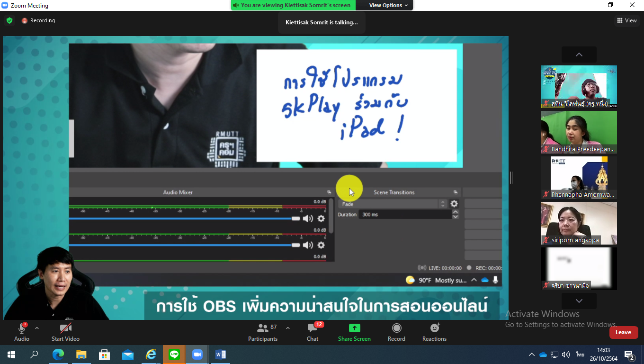Expand audio options arrow beside Audio

[37, 328]
